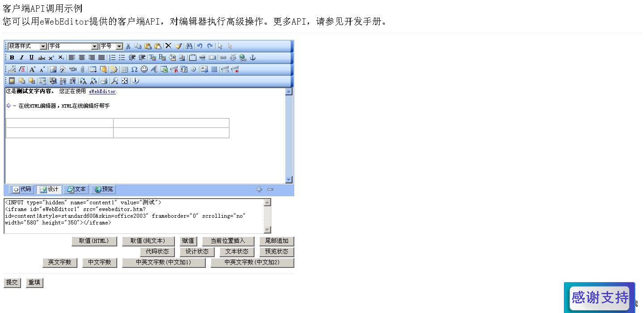Apply superscript formatting
The width and height of the screenshot is (644, 313).
click(x=51, y=58)
